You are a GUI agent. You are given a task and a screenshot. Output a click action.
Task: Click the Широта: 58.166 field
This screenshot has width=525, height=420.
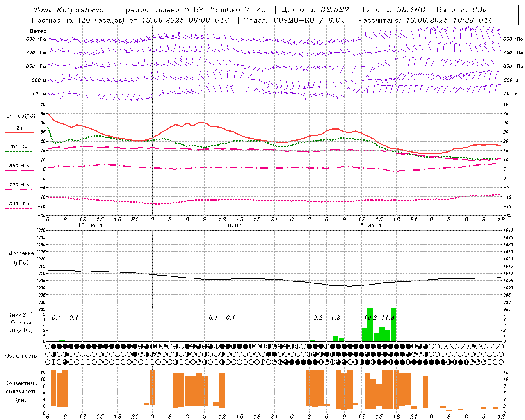[393, 10]
